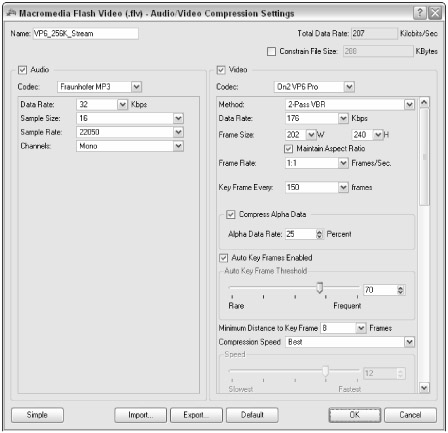Expand the Sample Rate 22050 dropdown
This screenshot has height=433, width=448.
(178, 132)
